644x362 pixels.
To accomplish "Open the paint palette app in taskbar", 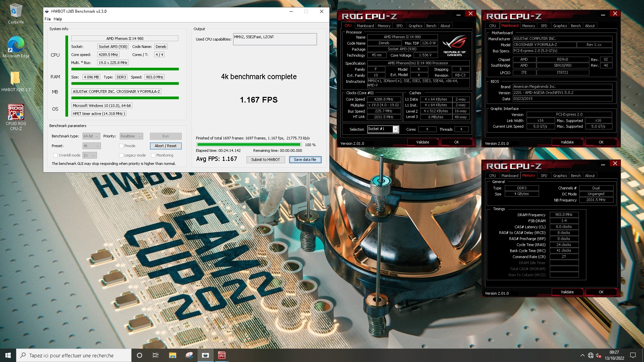I will coord(189,355).
